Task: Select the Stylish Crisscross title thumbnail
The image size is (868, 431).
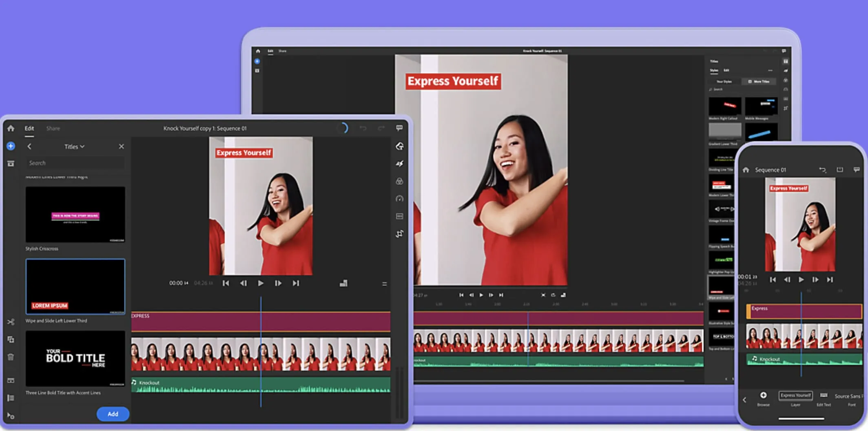Action: pyautogui.click(x=75, y=215)
